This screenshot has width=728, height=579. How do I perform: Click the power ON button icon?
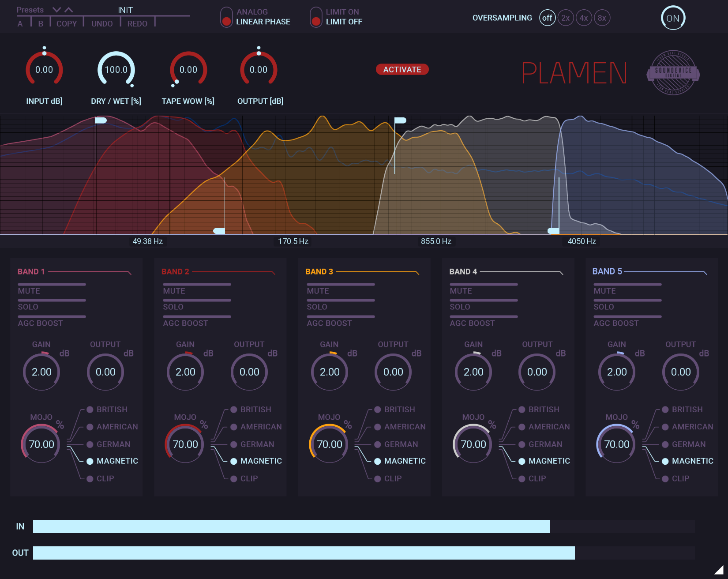pyautogui.click(x=672, y=18)
